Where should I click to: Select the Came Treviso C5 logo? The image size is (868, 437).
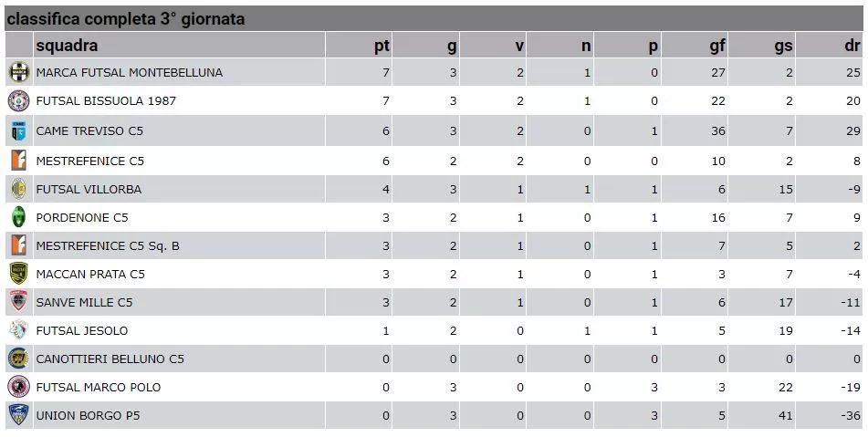pyautogui.click(x=19, y=130)
